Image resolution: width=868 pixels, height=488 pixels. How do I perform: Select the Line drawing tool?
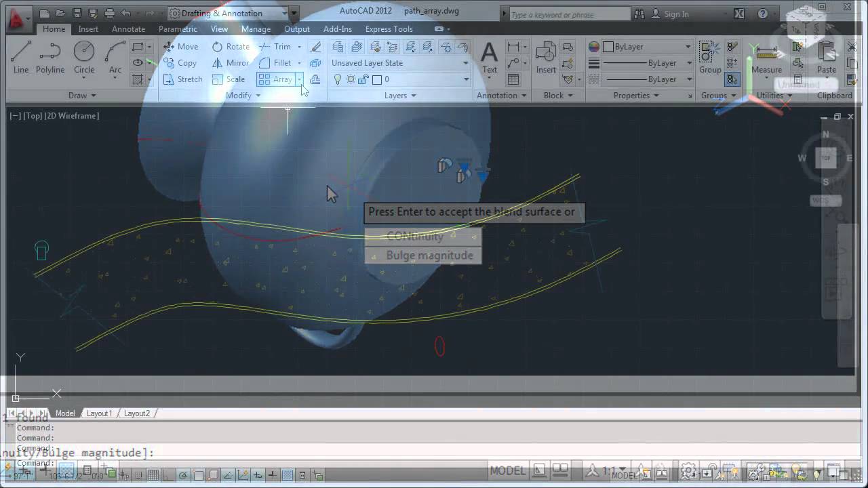21,57
